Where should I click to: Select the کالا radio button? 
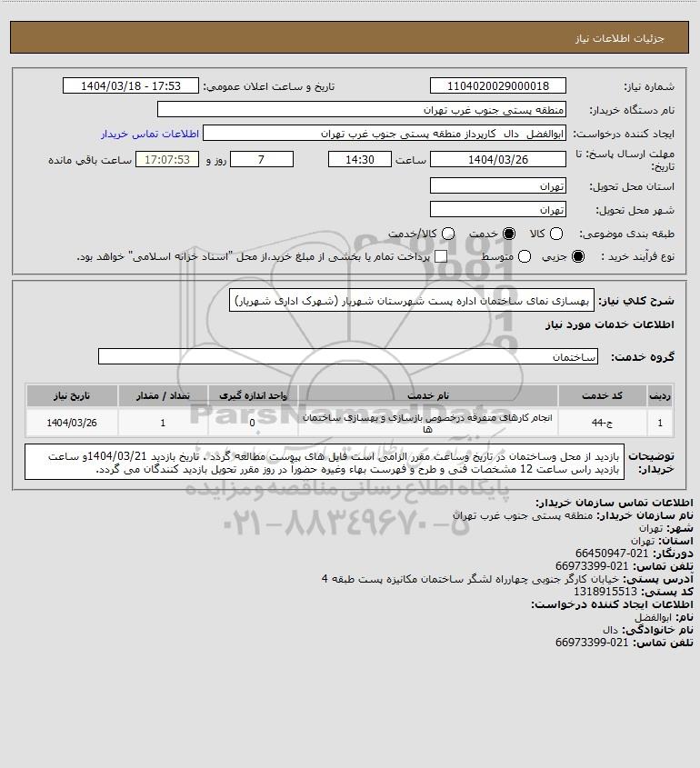(556, 234)
